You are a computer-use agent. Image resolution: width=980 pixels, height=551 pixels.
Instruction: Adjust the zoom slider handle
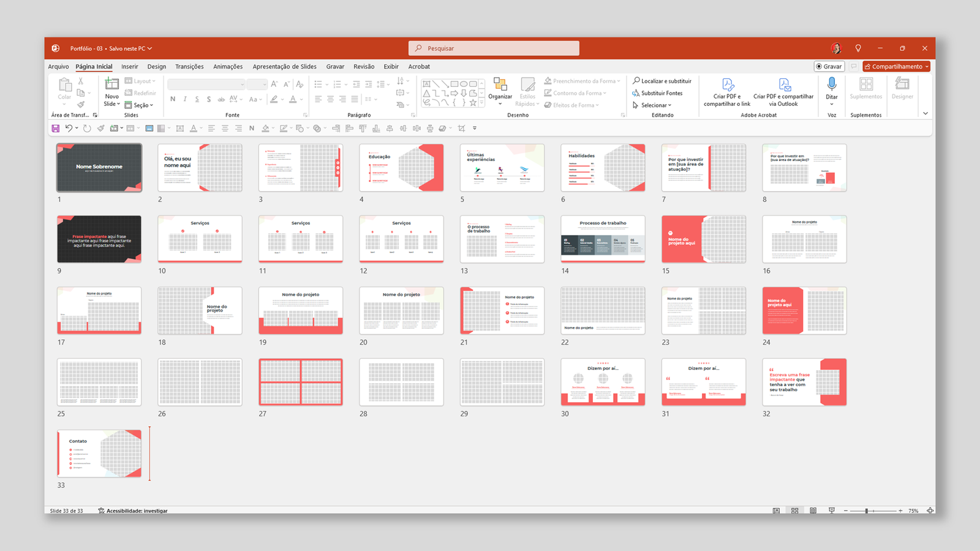pos(867,511)
